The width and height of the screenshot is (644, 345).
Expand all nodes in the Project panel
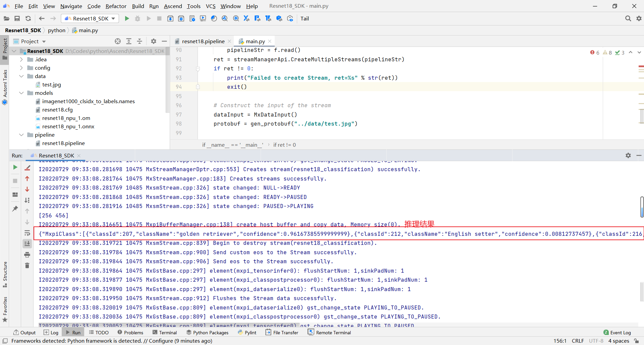click(129, 41)
